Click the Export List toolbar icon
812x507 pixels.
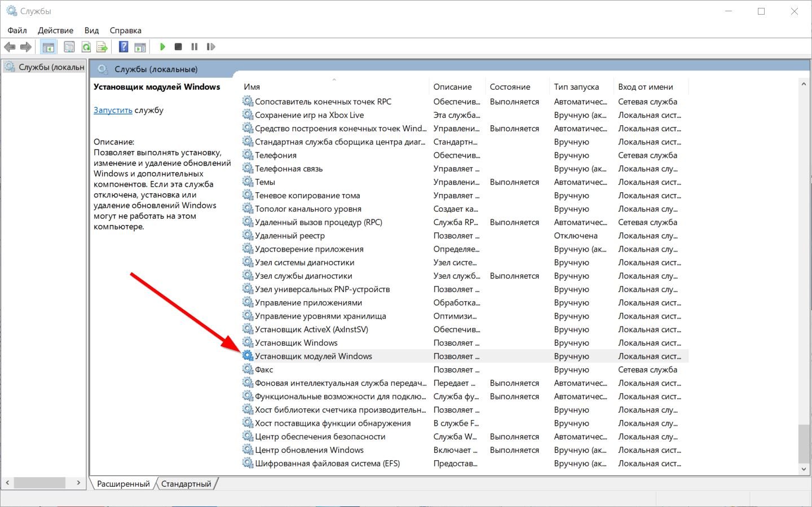[x=102, y=47]
